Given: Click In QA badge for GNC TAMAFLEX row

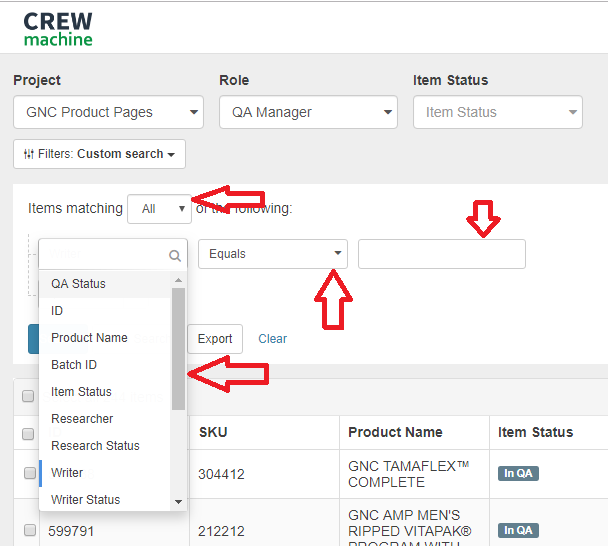Looking at the screenshot, I should click(x=518, y=473).
